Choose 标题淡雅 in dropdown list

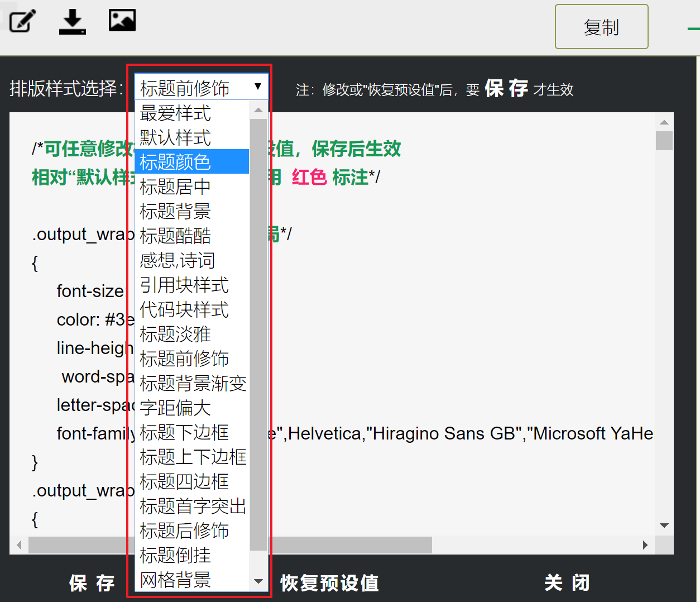(192, 334)
